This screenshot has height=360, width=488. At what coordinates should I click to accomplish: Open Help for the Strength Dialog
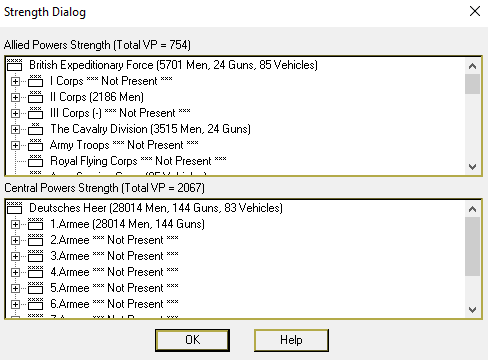291,340
